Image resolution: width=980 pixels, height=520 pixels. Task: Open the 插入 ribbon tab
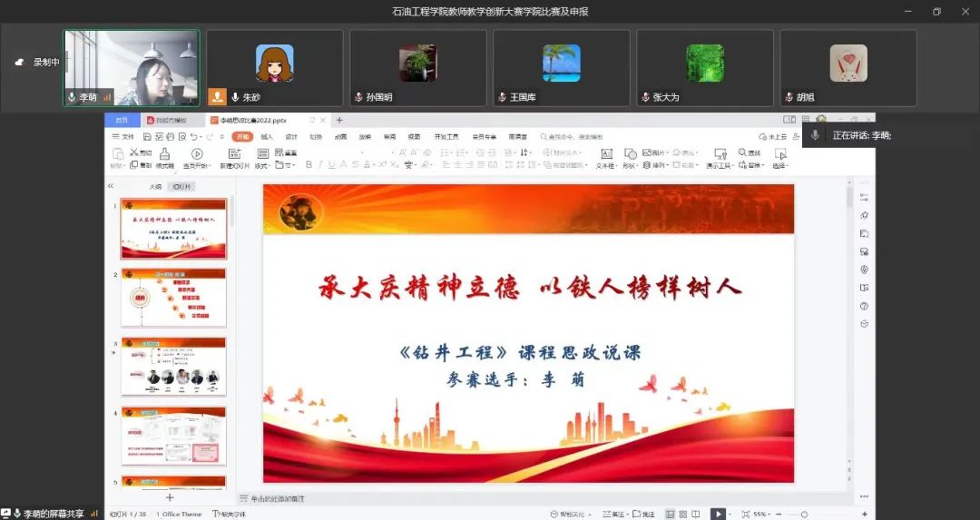(267, 137)
